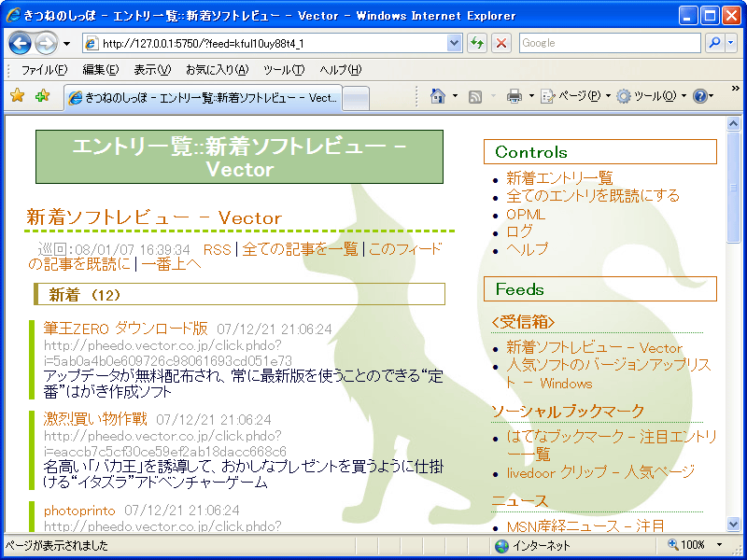Click the <受信箱> category heading
The width and height of the screenshot is (747, 560).
tap(523, 322)
